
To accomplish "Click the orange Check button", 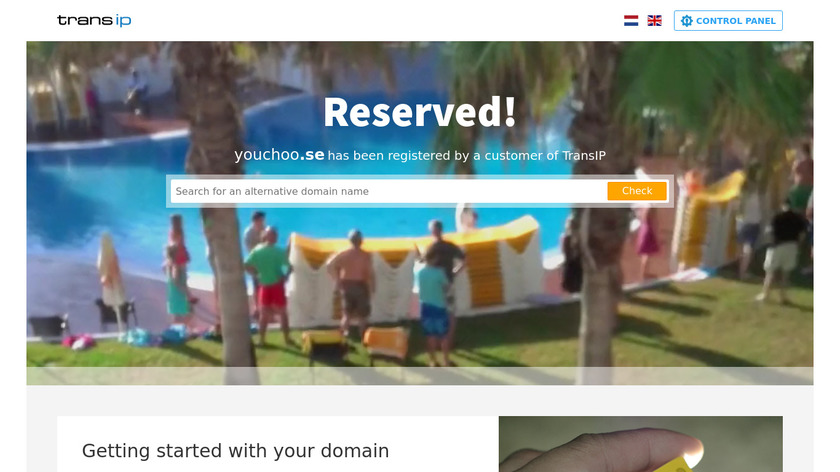I will click(x=637, y=191).
